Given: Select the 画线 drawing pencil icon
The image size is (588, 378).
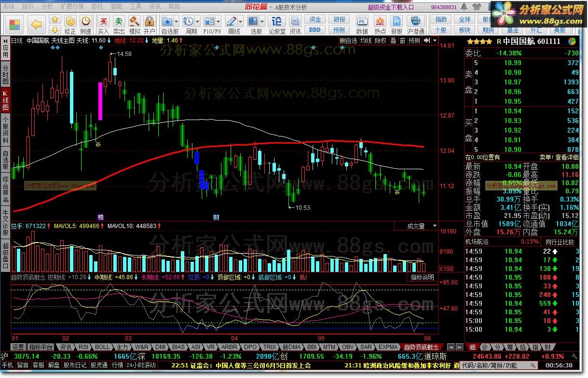Looking at the screenshot, I should (x=231, y=21).
